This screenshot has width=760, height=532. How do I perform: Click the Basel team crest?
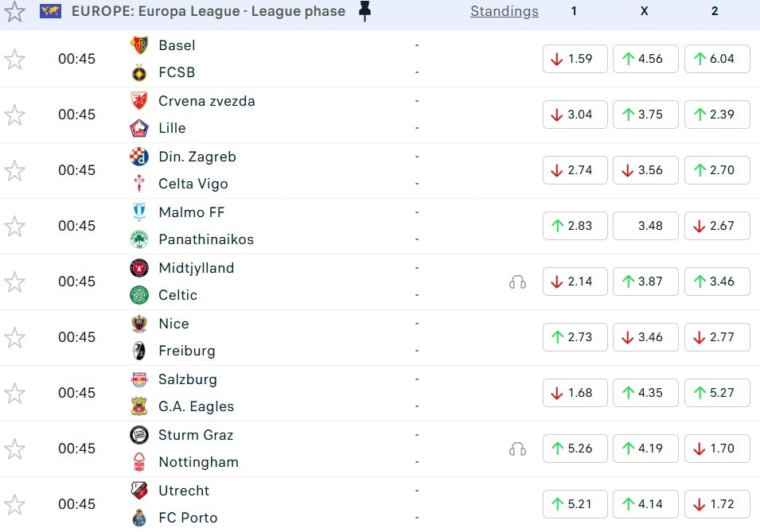point(139,45)
